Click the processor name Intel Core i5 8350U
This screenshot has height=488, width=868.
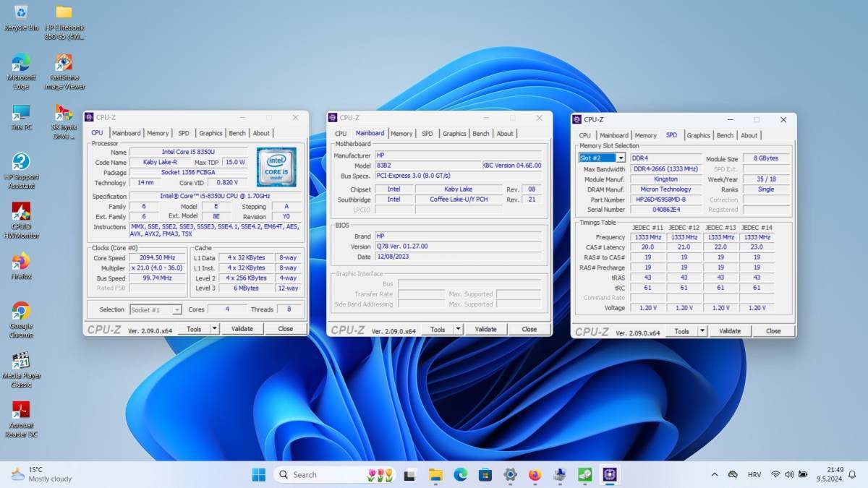pyautogui.click(x=188, y=153)
